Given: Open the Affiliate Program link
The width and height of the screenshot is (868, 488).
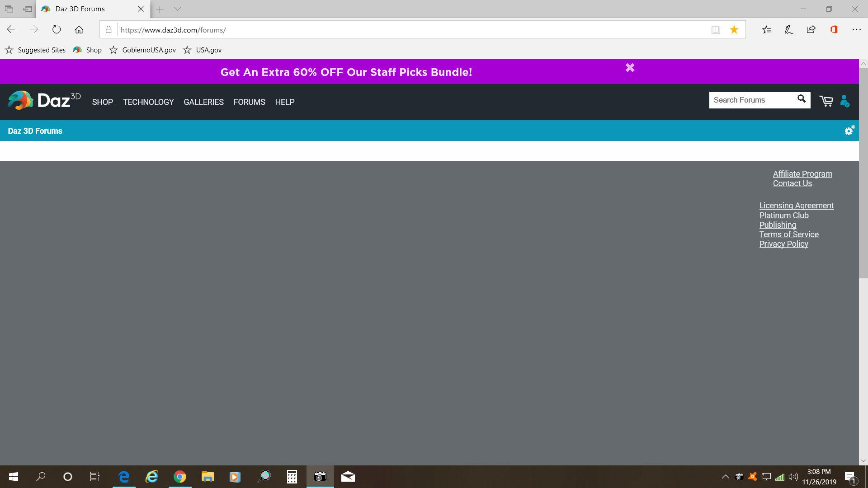Looking at the screenshot, I should (802, 174).
